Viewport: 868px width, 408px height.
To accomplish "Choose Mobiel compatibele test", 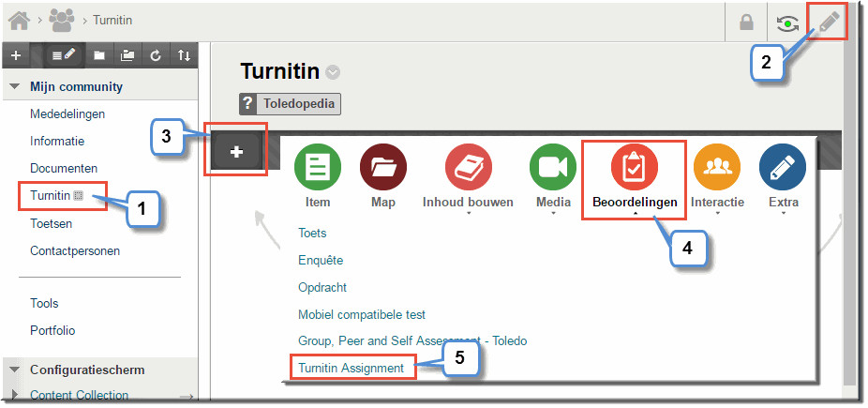I will [x=362, y=314].
